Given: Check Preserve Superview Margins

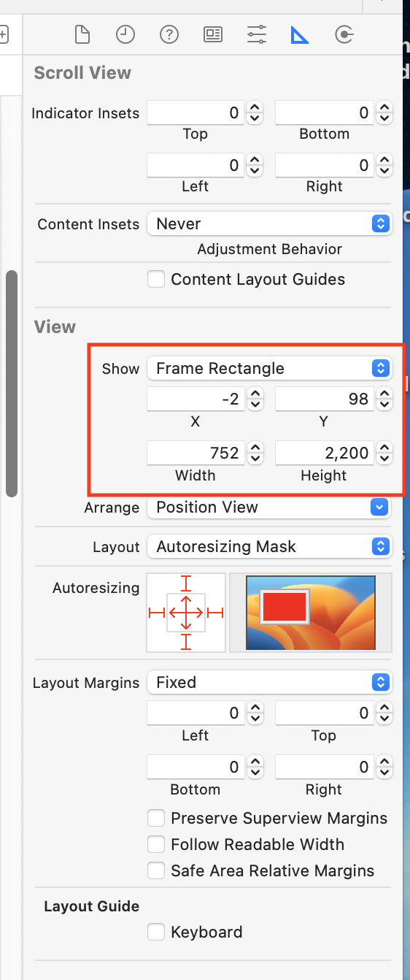Looking at the screenshot, I should (156, 818).
